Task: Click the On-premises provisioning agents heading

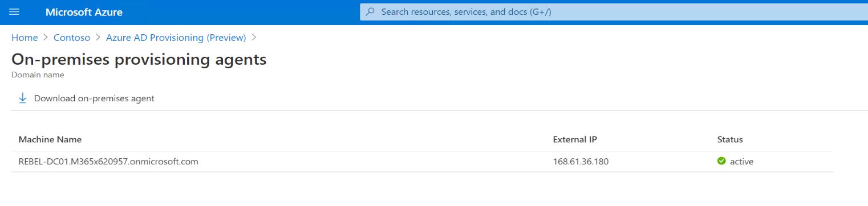Action: pos(139,59)
